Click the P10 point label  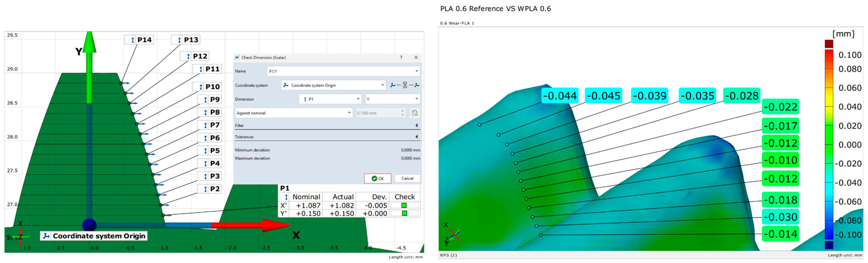212,87
